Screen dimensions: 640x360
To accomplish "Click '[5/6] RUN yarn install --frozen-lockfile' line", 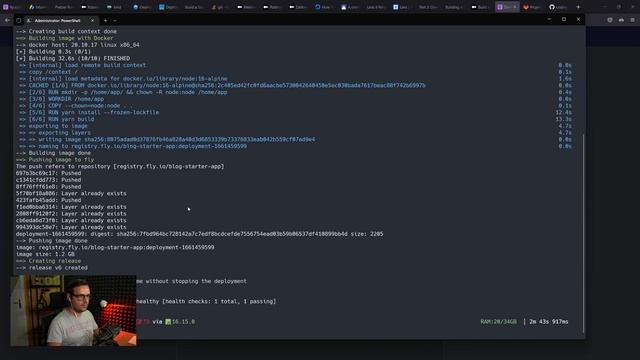I will tap(89, 113).
